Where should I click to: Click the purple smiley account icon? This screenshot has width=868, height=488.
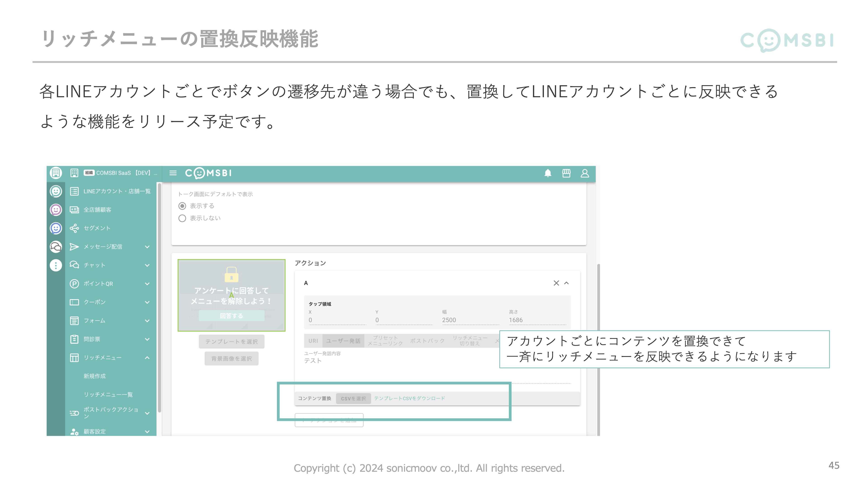(x=56, y=210)
